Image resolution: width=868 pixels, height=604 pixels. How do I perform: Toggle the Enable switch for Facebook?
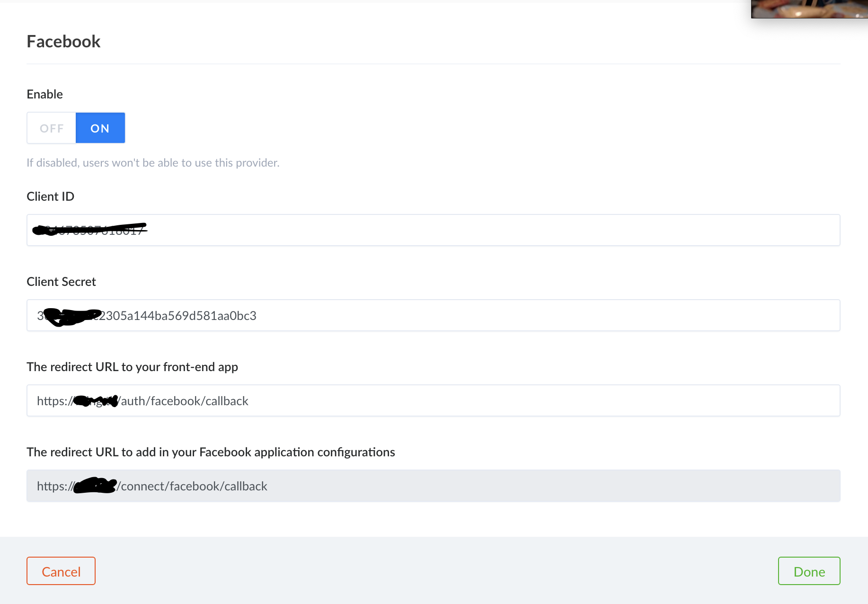click(76, 128)
